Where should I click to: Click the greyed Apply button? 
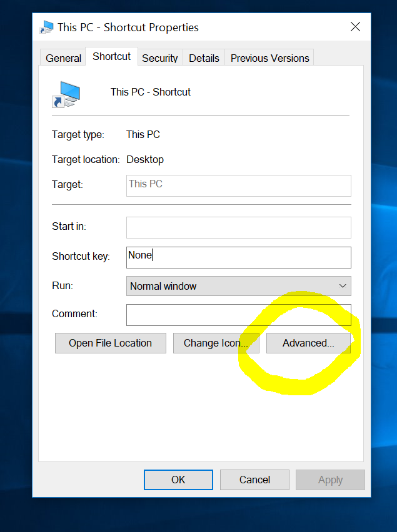pos(331,480)
